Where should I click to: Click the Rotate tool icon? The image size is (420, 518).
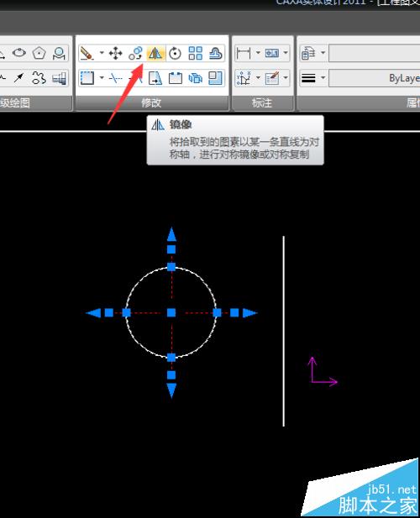(175, 53)
